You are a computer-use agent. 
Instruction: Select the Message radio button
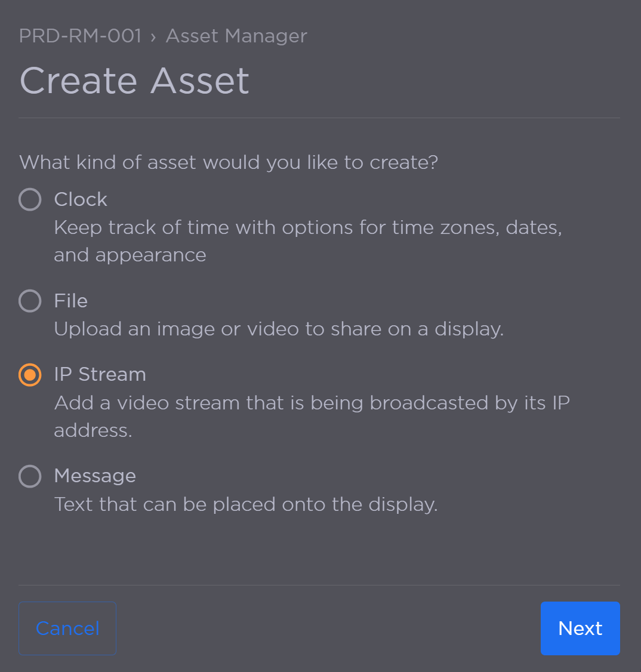tap(30, 476)
